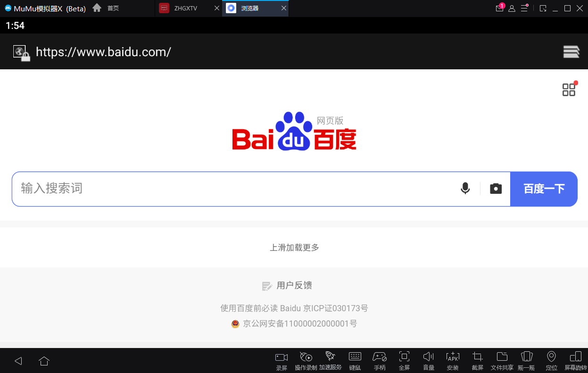Click the 输入搜索词 search input field
588x373 pixels.
[x=236, y=189]
